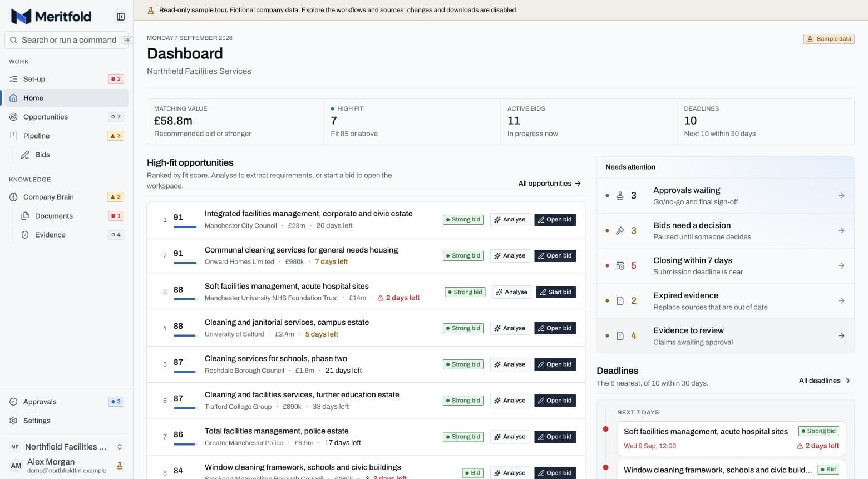The image size is (868, 479).
Task: Open Alex Morgan user profile
Action: click(x=66, y=466)
